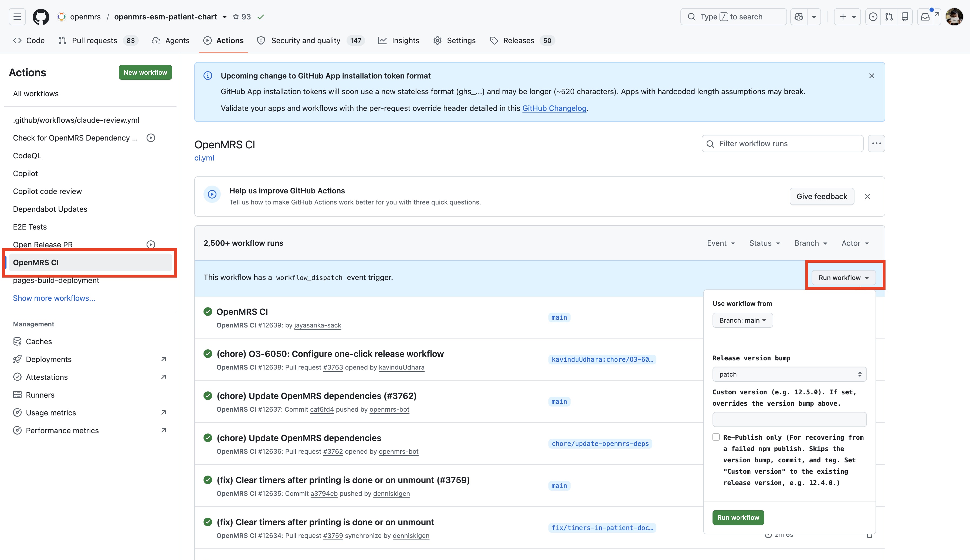Open the Settings tab
This screenshot has width=970, height=560.
click(x=455, y=40)
